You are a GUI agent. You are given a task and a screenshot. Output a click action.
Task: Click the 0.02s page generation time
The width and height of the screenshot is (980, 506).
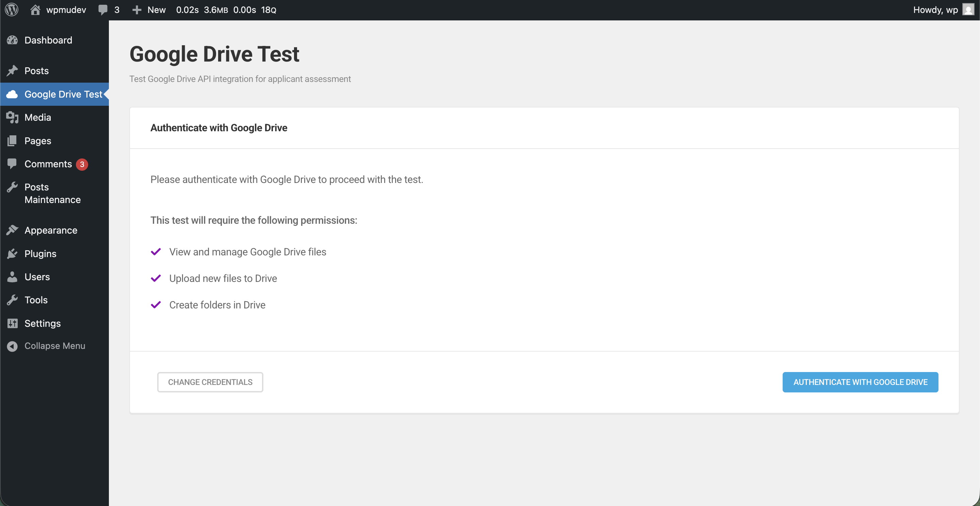tap(187, 10)
